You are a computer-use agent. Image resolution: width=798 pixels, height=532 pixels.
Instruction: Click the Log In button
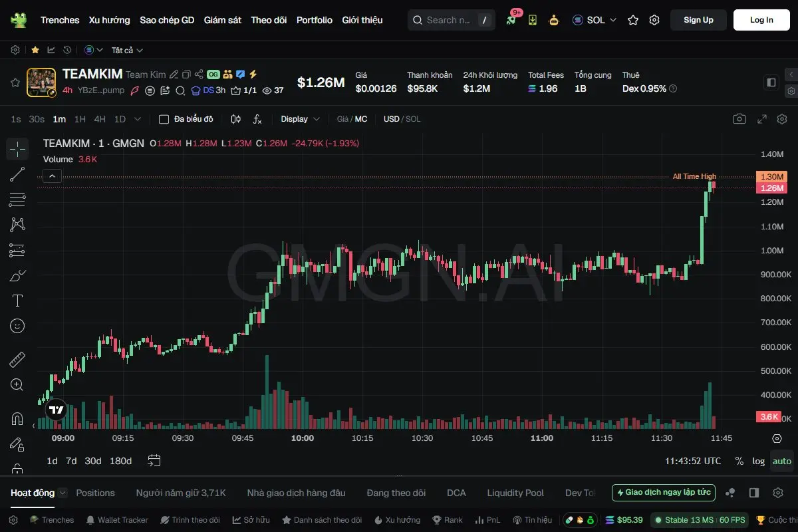pos(761,20)
